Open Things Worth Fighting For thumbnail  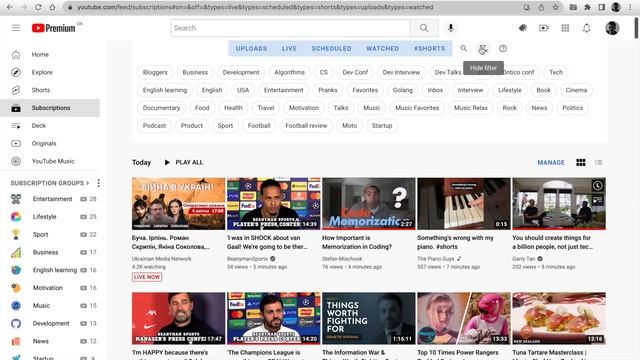tap(369, 318)
